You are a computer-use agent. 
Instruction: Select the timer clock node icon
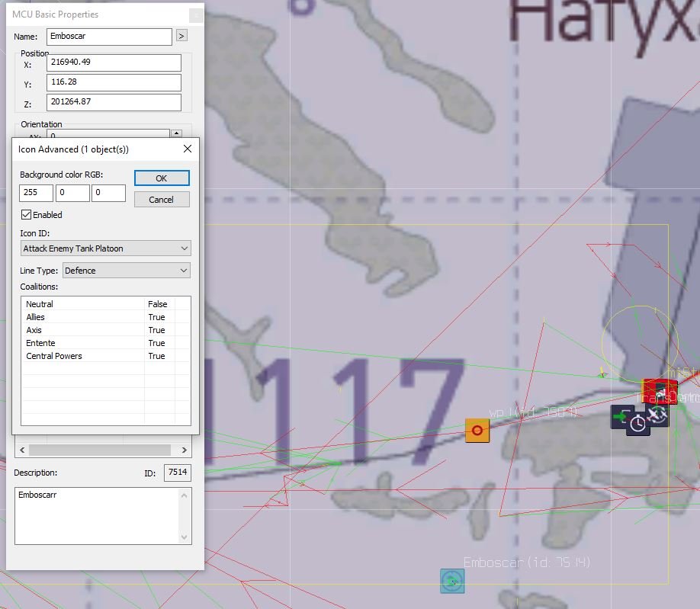pyautogui.click(x=637, y=425)
